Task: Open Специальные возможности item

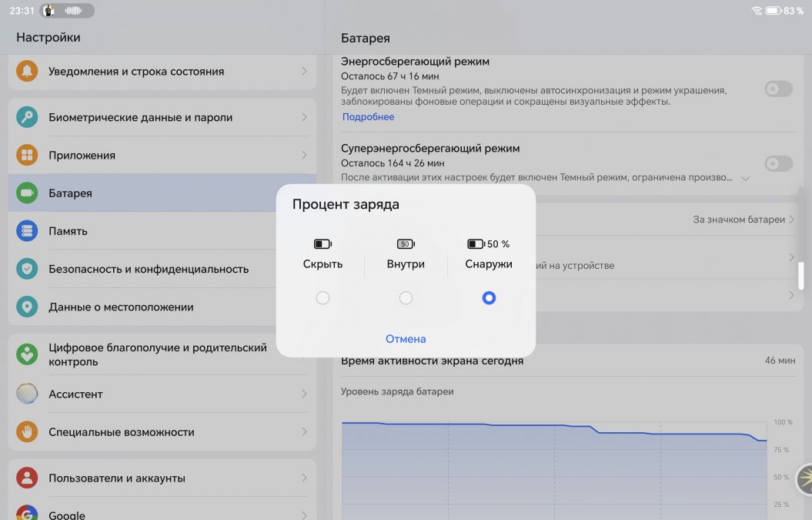Action: tap(162, 432)
